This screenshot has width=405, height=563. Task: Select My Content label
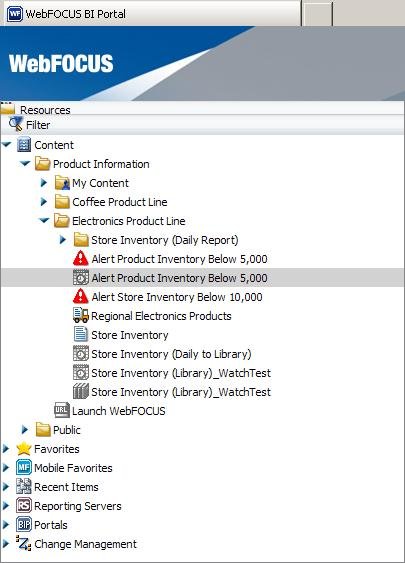click(100, 183)
